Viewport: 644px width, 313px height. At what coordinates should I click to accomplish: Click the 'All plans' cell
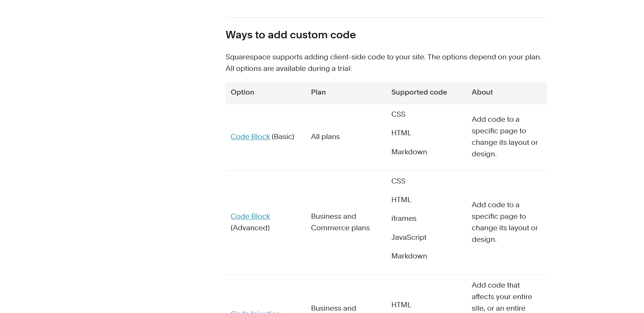tap(325, 137)
